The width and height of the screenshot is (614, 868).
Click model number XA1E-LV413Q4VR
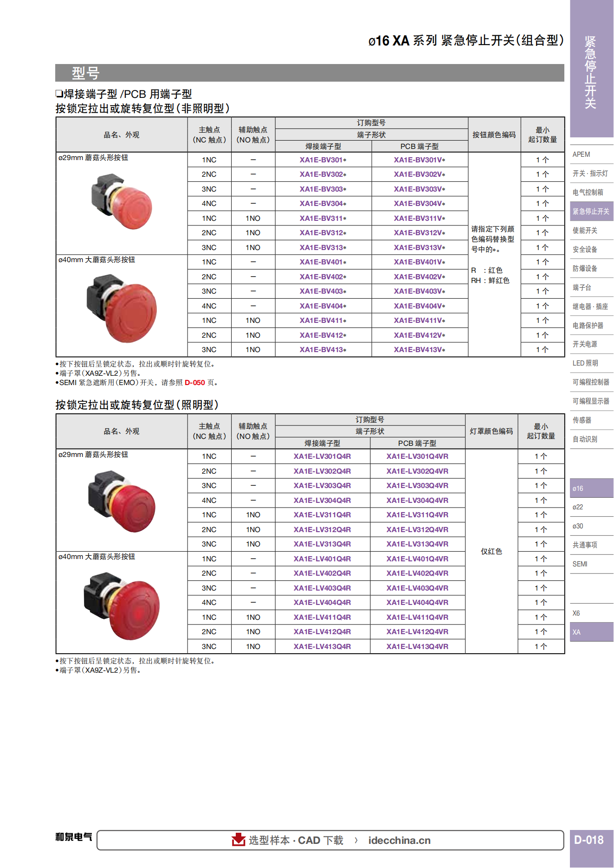417,647
